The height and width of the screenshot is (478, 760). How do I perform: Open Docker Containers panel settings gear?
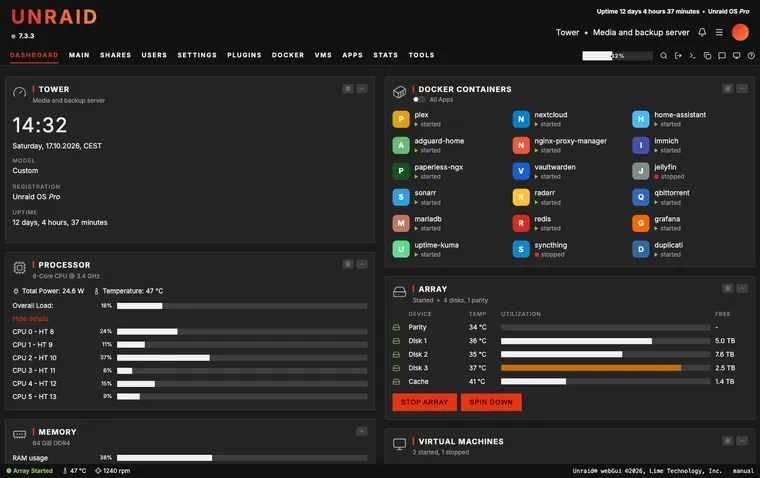728,89
